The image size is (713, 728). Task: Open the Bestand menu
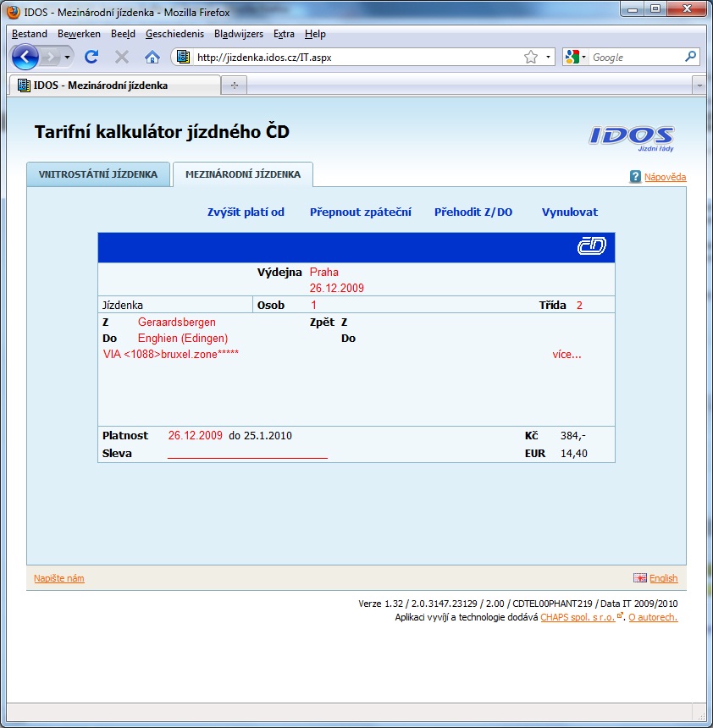pyautogui.click(x=30, y=34)
